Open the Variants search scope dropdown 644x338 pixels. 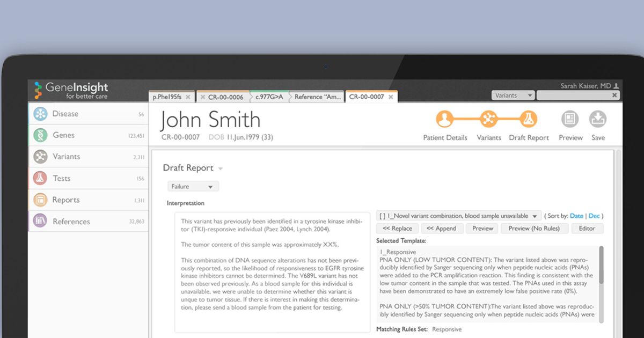[513, 95]
